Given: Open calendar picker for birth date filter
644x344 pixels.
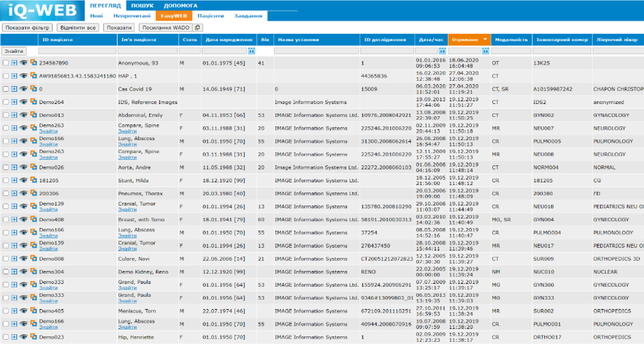Looking at the screenshot, I should pyautogui.click(x=252, y=51).
